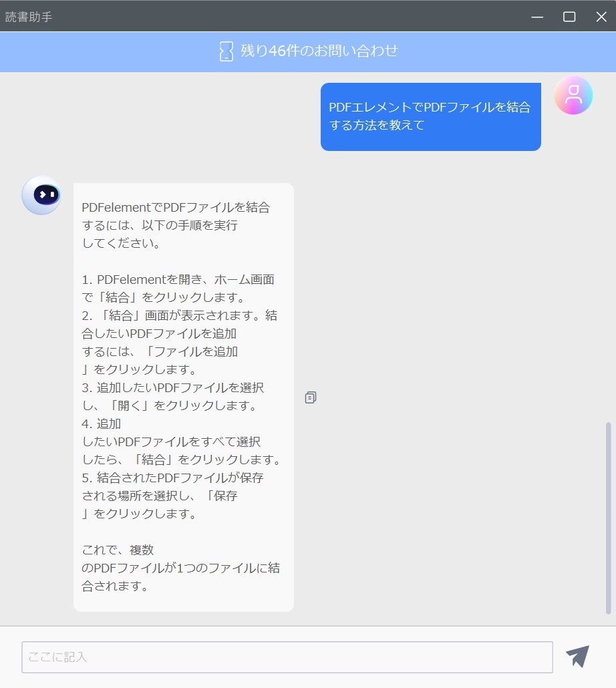Maximize the 読書助手 window
616x688 pixels.
point(569,17)
